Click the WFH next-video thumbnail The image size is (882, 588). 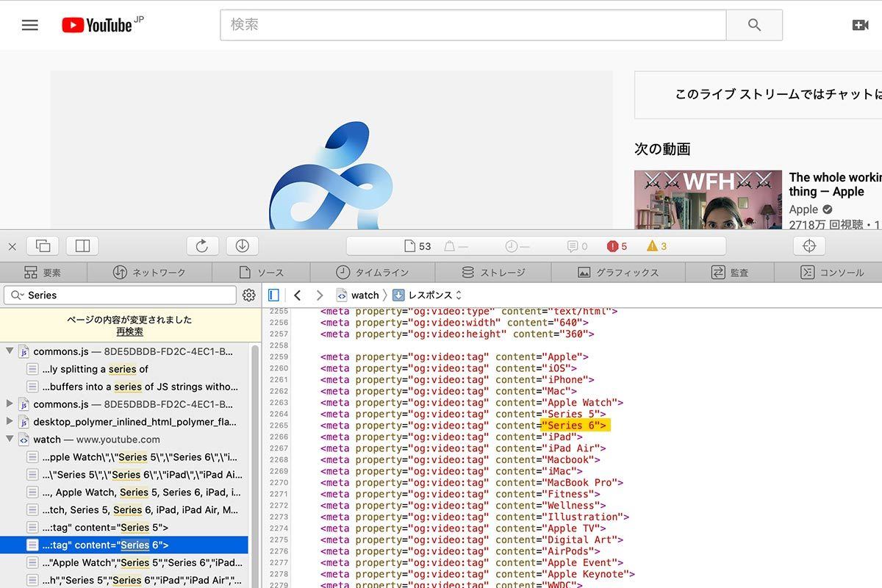pos(708,200)
